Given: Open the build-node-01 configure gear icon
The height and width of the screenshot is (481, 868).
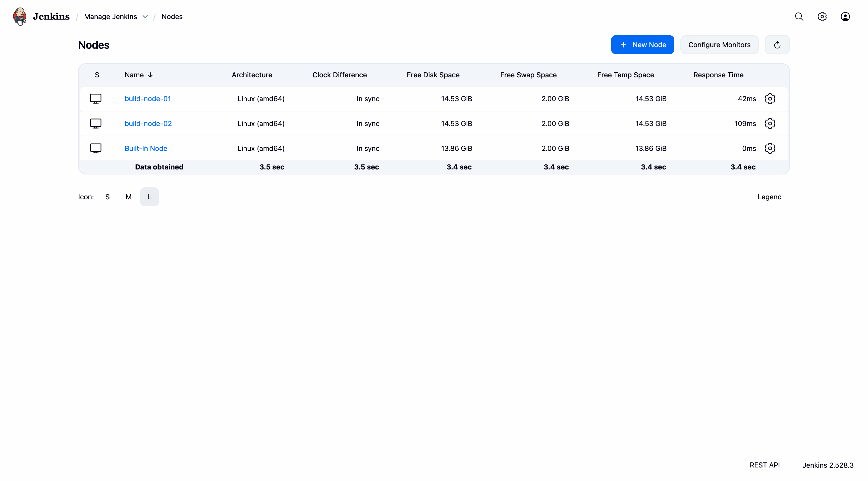Looking at the screenshot, I should tap(770, 99).
